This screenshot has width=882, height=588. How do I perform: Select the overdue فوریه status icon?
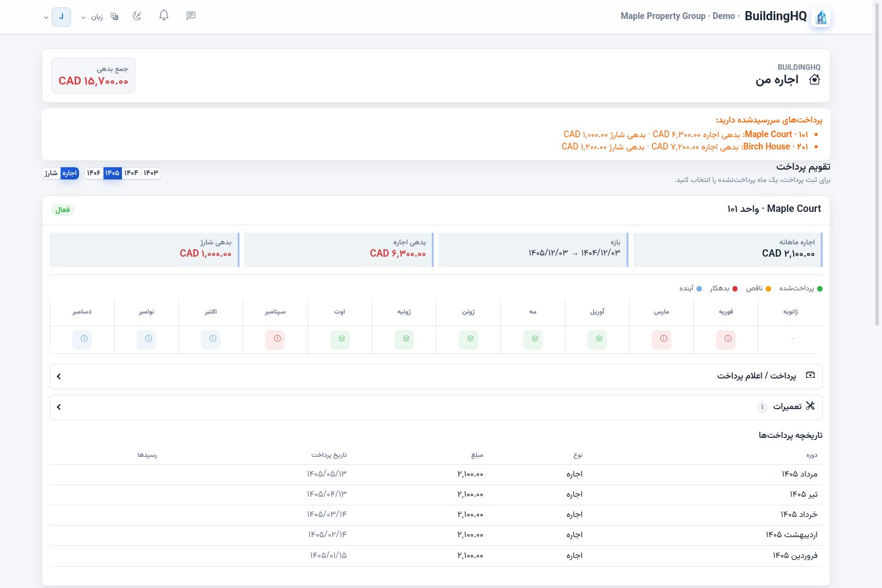(726, 339)
